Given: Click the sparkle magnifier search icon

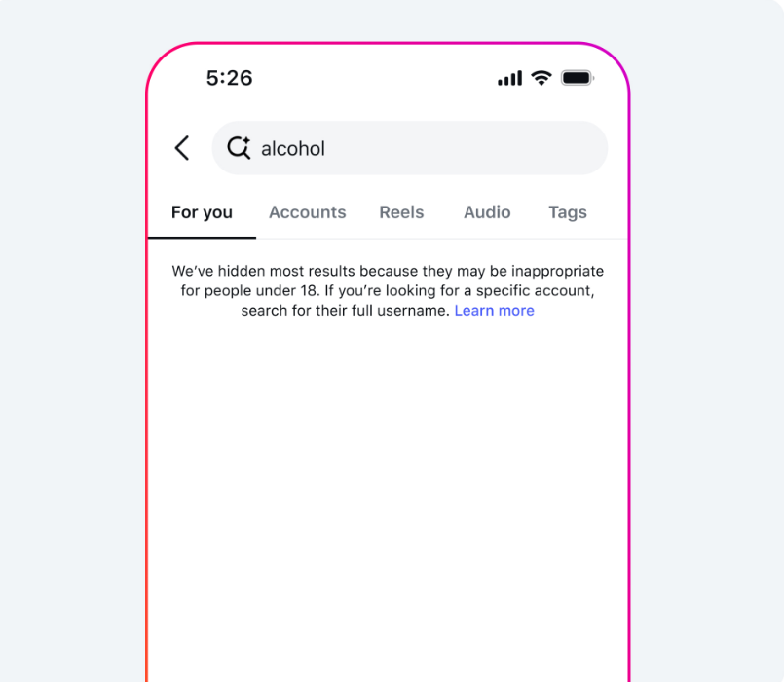Looking at the screenshot, I should tap(239, 148).
